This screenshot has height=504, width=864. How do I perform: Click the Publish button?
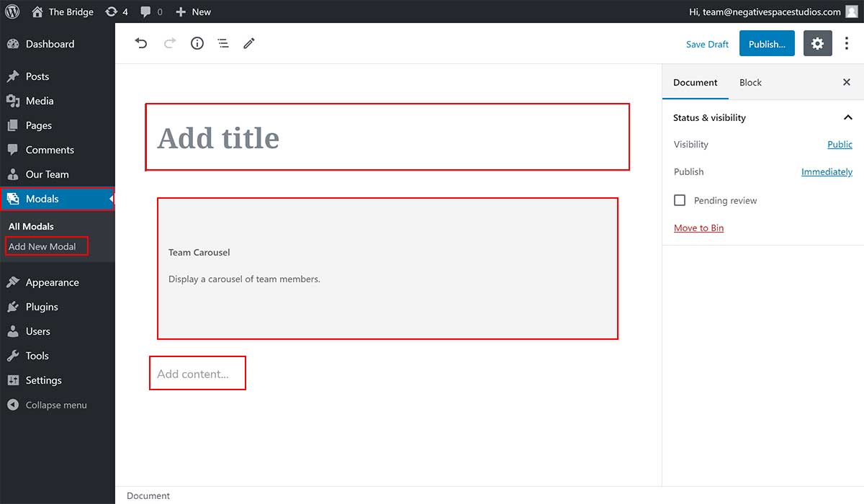tap(767, 44)
